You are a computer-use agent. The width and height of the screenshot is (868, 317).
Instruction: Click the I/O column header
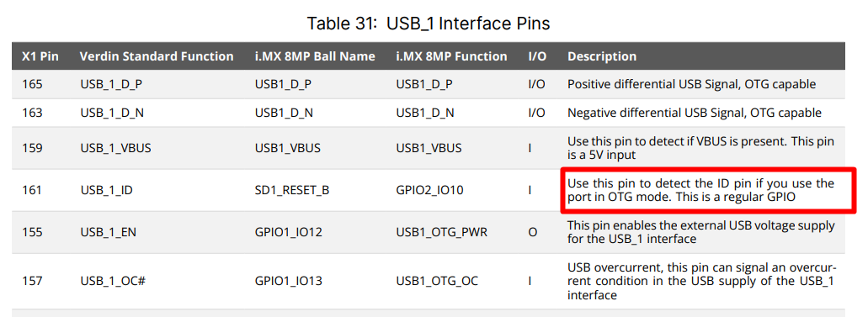[536, 56]
